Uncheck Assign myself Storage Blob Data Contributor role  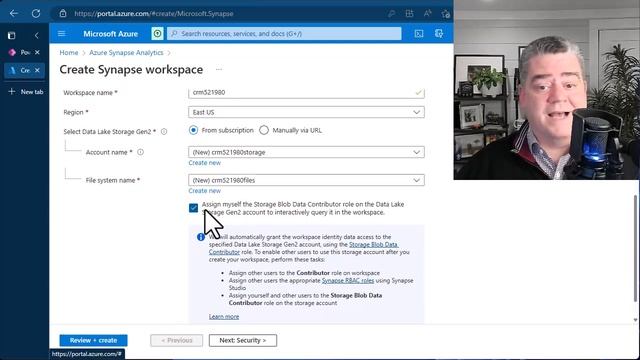193,208
